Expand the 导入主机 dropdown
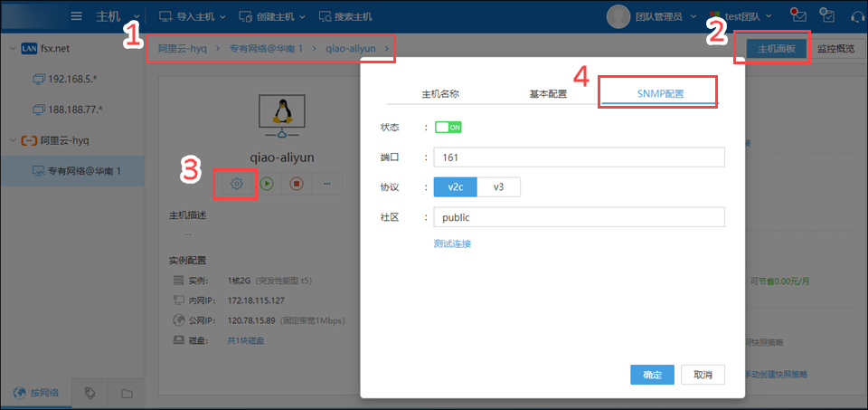The image size is (868, 410). pyautogui.click(x=193, y=16)
